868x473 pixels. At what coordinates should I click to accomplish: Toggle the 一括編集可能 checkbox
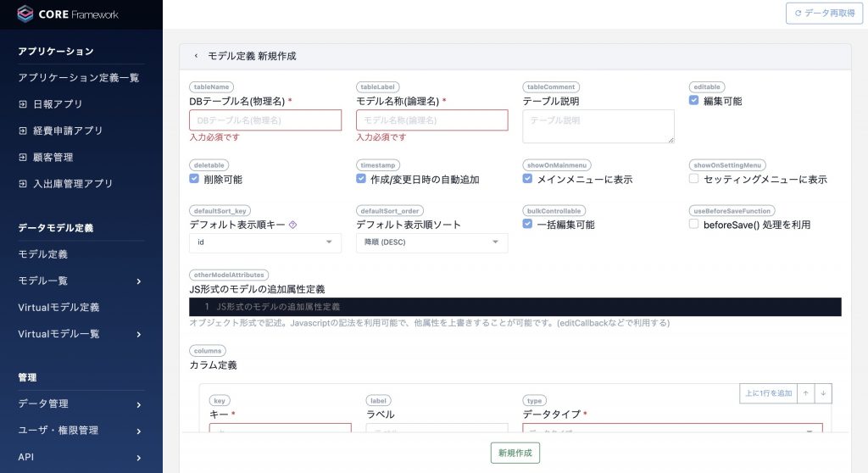pos(527,224)
